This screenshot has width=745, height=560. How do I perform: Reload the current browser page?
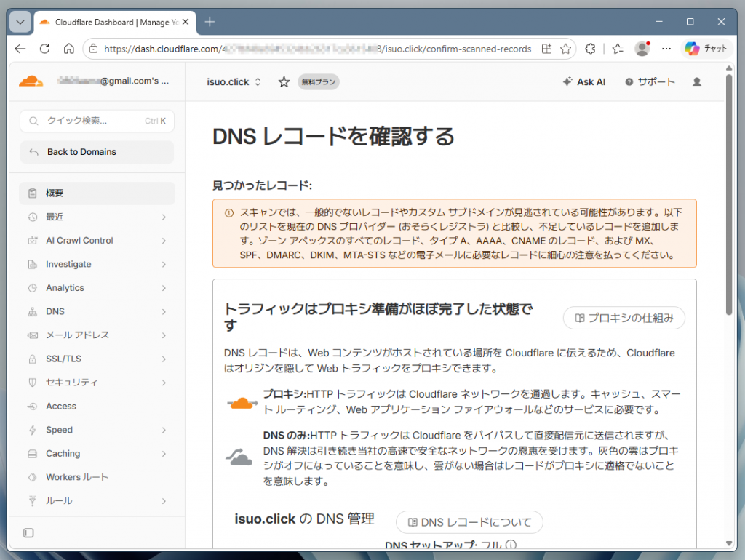44,49
